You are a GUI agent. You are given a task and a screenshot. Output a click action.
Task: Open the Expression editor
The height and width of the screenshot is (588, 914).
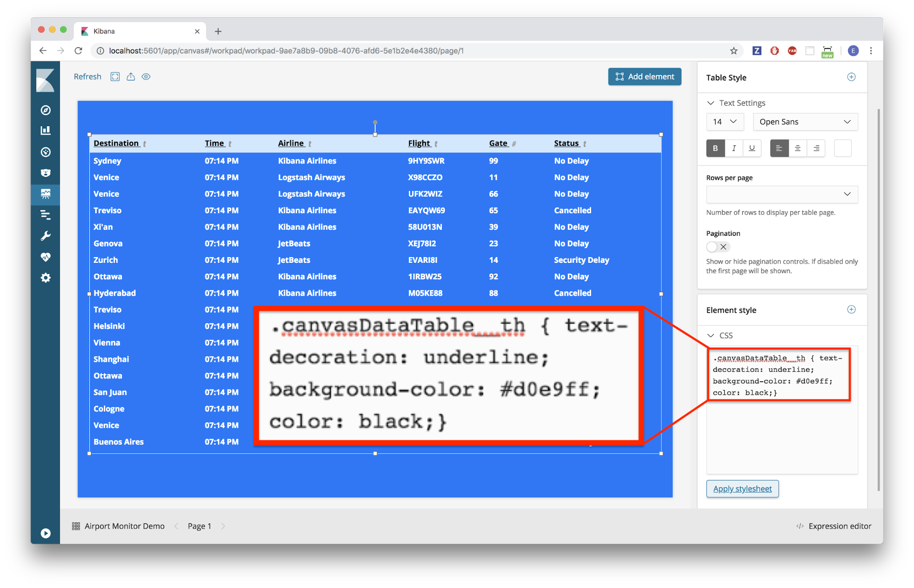point(834,526)
